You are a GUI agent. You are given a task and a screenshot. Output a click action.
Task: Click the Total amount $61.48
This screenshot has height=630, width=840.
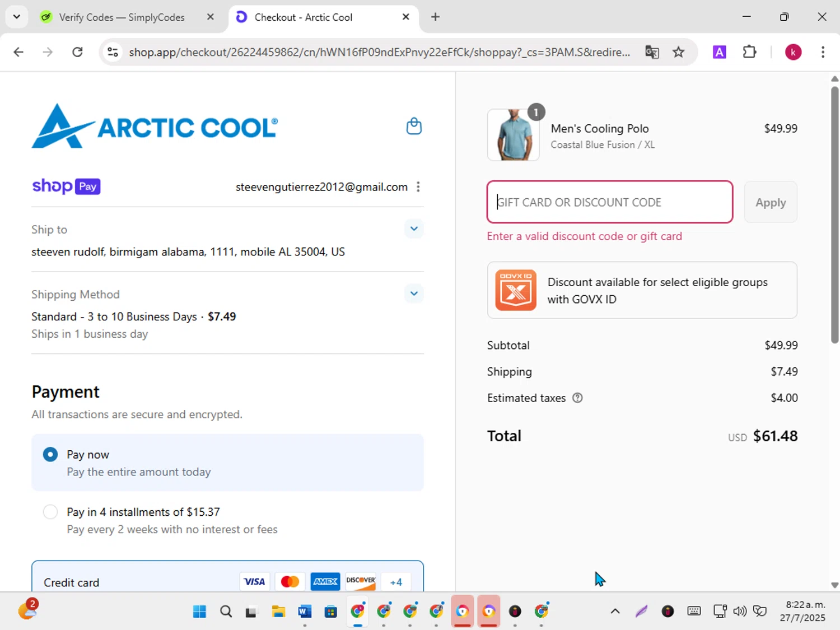pyautogui.click(x=775, y=436)
